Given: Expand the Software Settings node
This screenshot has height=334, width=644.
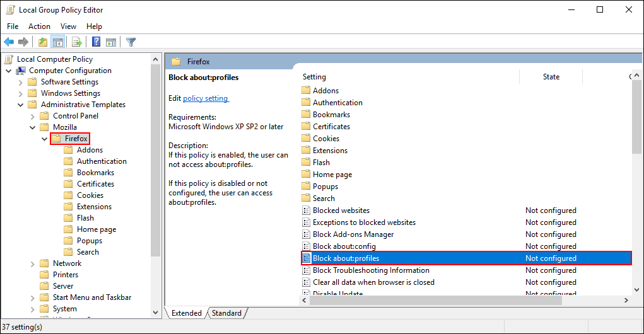Looking at the screenshot, I should 21,82.
